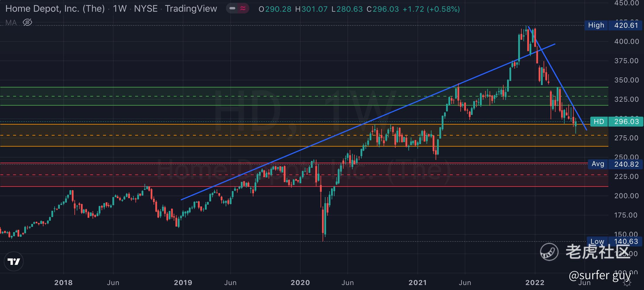Viewport: 644px width, 290px height.
Task: Click the 2018 label on the time axis
Action: [63, 283]
